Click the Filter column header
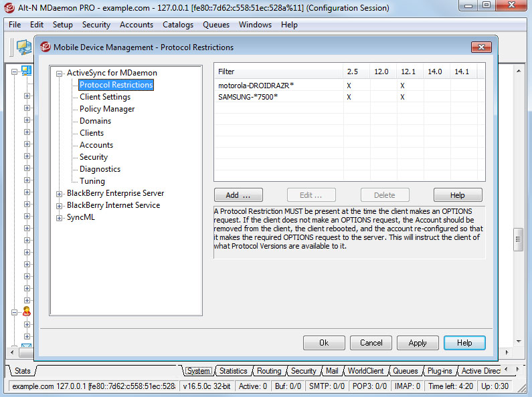Image resolution: width=532 pixels, height=397 pixels. 278,72
